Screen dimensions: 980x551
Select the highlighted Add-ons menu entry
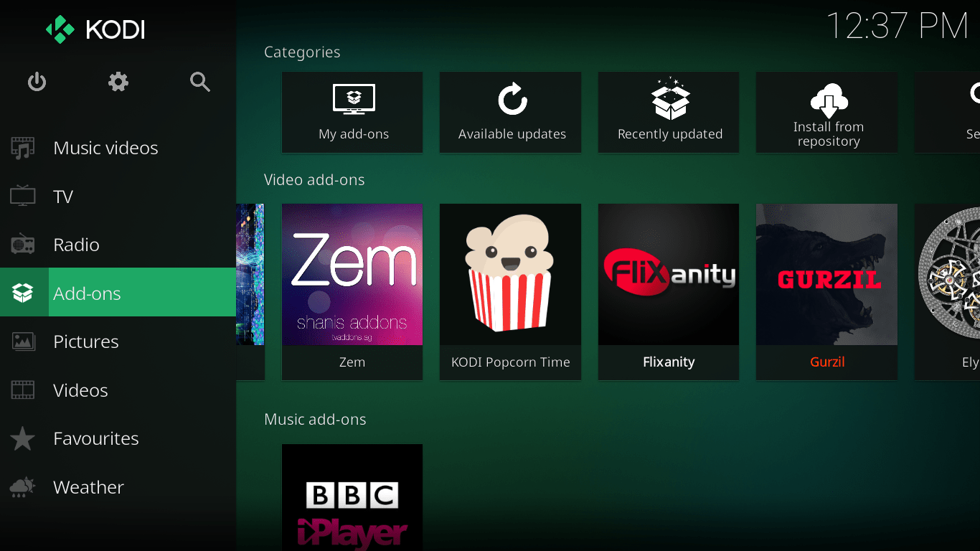[x=118, y=293]
